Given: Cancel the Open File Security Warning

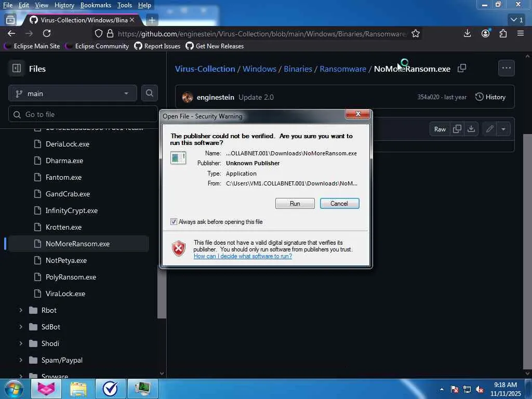Looking at the screenshot, I should click(x=339, y=203).
